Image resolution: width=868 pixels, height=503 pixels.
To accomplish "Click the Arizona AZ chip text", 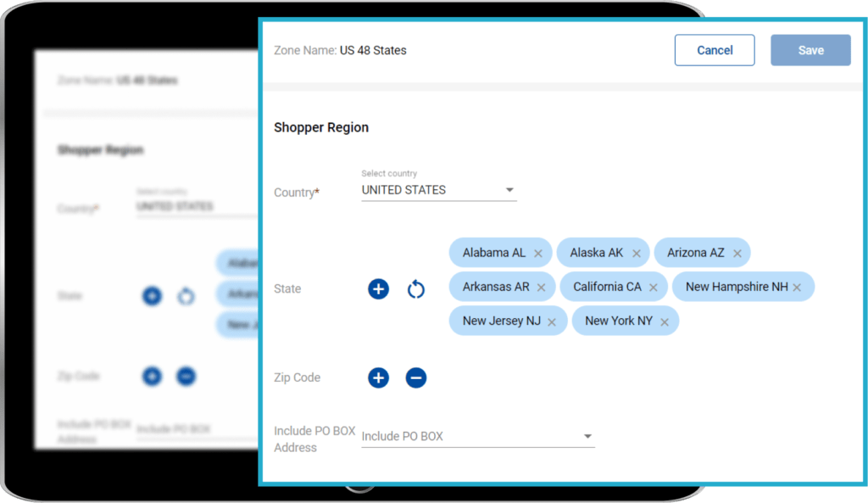I will point(696,253).
